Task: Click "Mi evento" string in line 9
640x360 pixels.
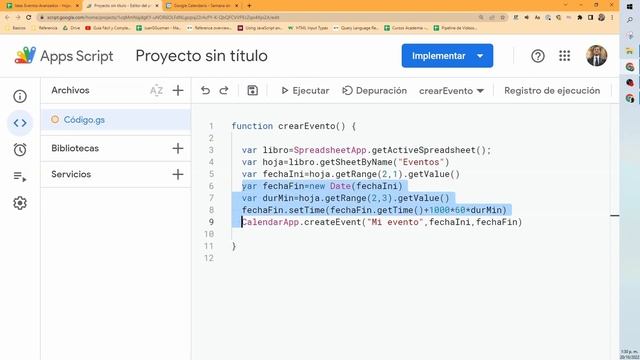Action: [395, 222]
